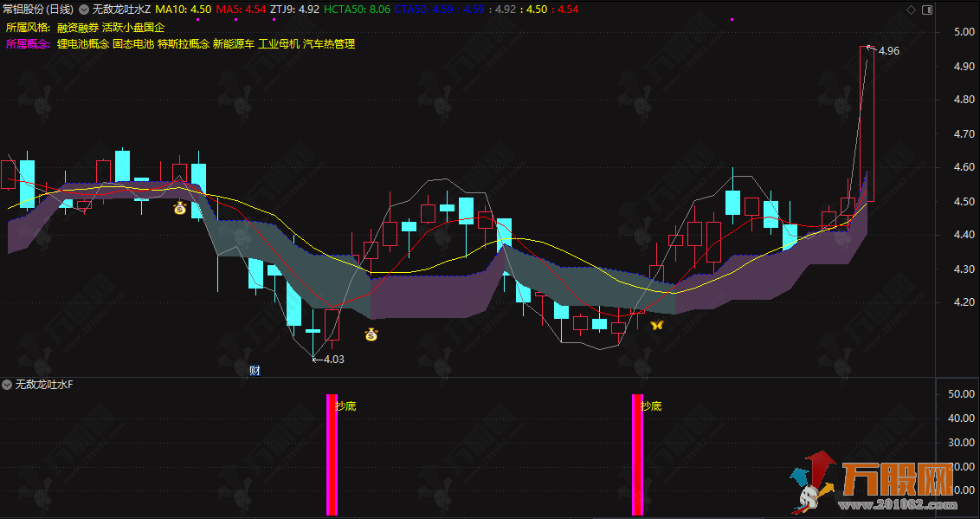Open the 工业母机 concept tag

coord(279,44)
